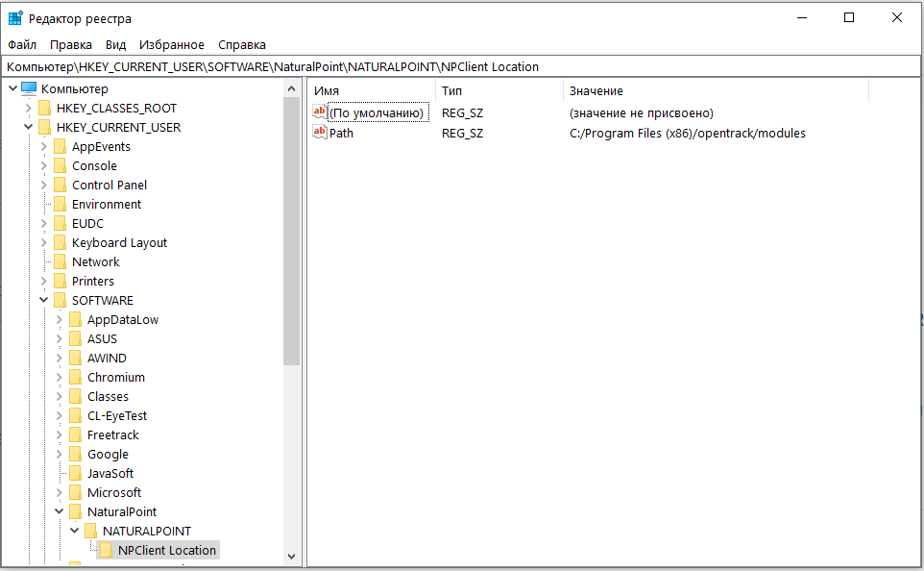The height and width of the screenshot is (571, 924).
Task: Click the string value icon beside Path
Action: 320,132
